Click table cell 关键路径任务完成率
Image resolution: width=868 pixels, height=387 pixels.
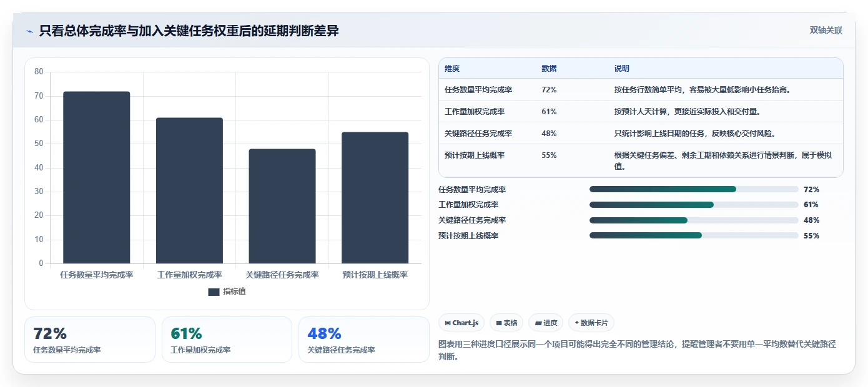pyautogui.click(x=478, y=134)
